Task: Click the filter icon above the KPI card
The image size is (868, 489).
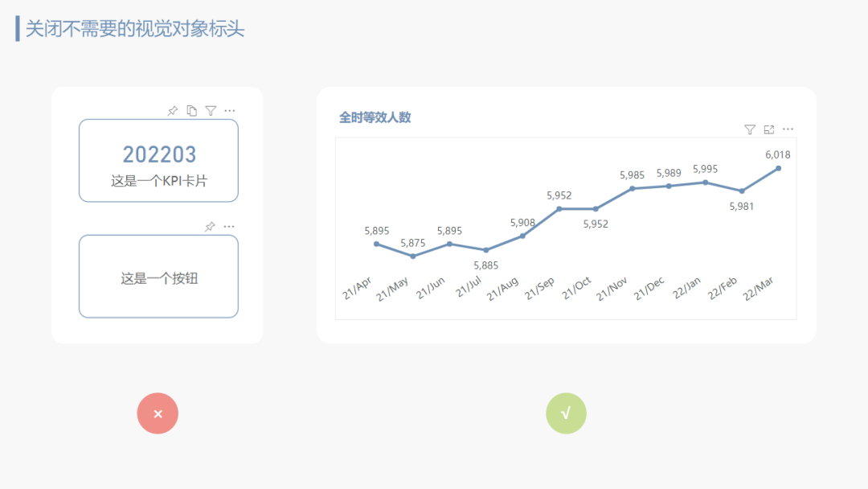Action: (x=211, y=111)
